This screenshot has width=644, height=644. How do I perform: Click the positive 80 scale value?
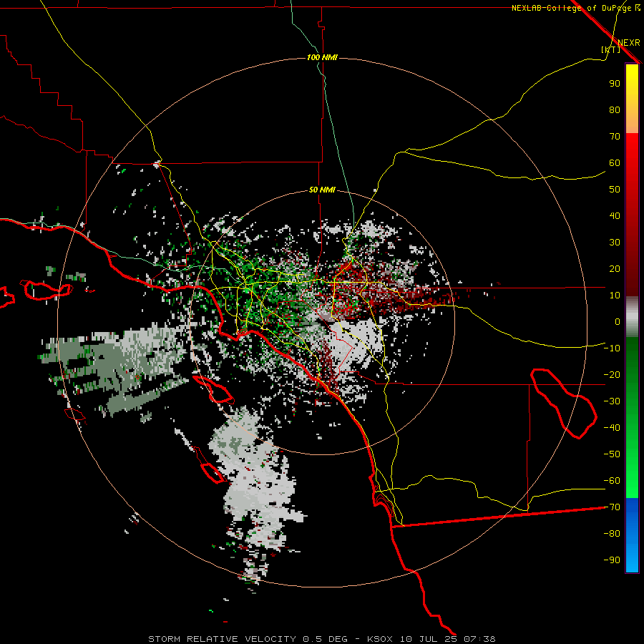615,109
